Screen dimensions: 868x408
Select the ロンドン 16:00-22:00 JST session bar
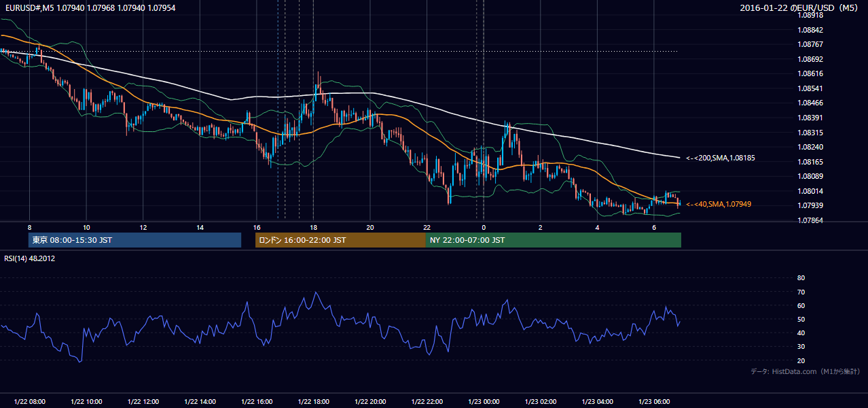coord(340,240)
